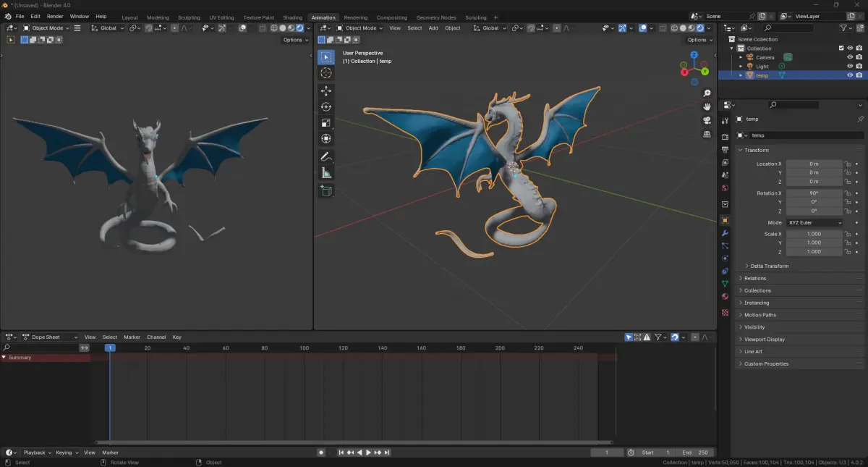
Task: Expand the Delta Transform panel
Action: click(769, 266)
